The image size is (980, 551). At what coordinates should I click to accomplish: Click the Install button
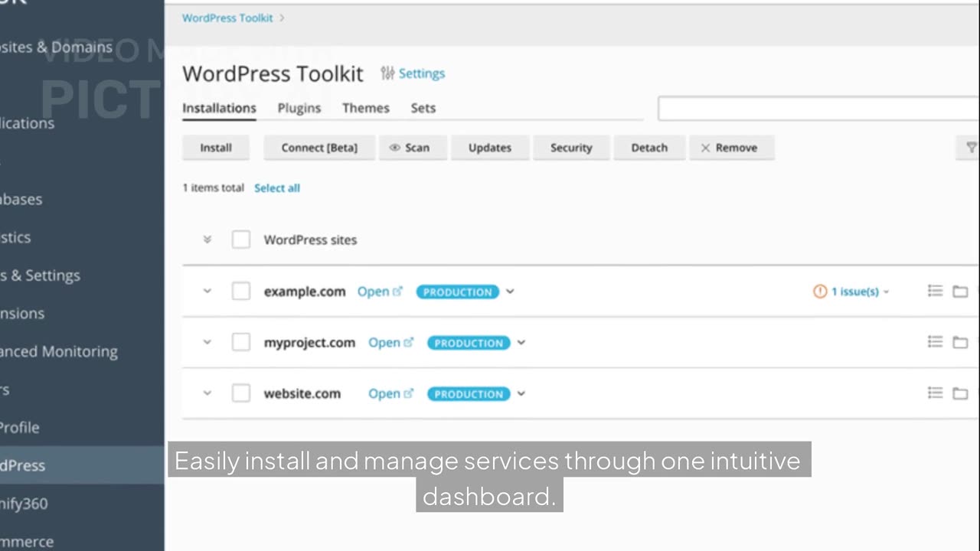tap(216, 148)
